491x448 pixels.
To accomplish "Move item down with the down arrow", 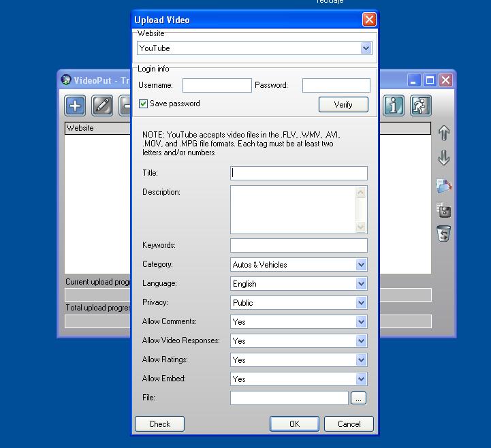I will coord(444,157).
